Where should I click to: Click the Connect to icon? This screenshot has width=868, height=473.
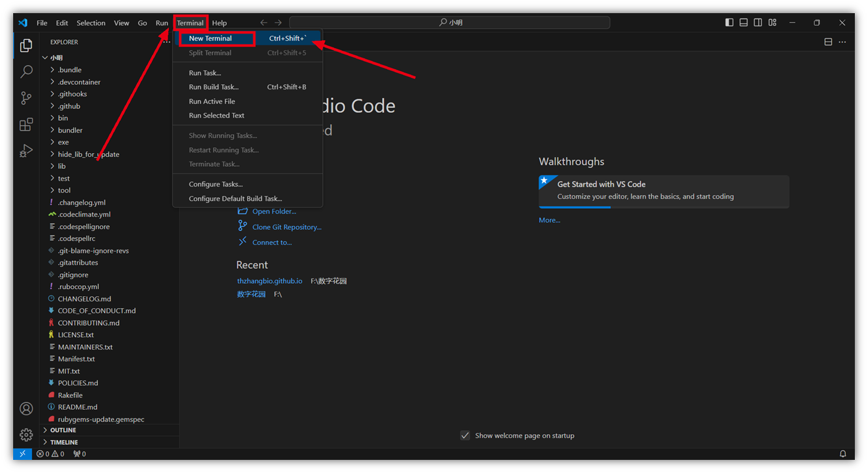(x=243, y=242)
